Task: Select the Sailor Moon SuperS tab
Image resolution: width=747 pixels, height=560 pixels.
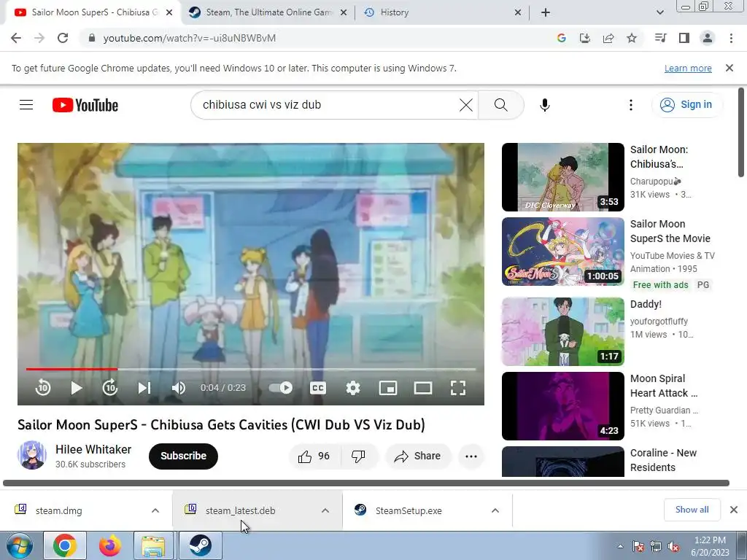Action: 93,12
